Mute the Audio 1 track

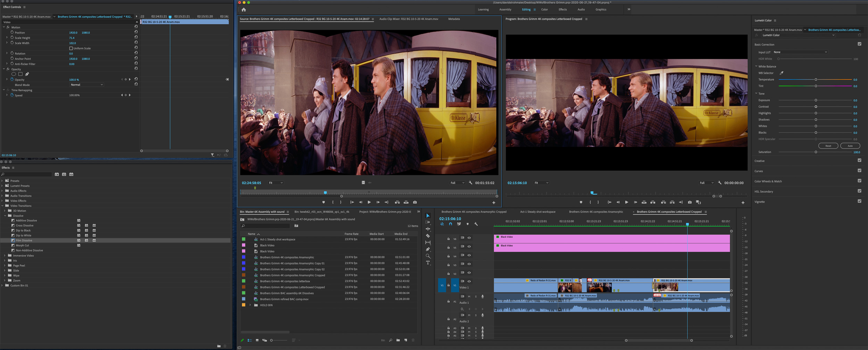(469, 297)
